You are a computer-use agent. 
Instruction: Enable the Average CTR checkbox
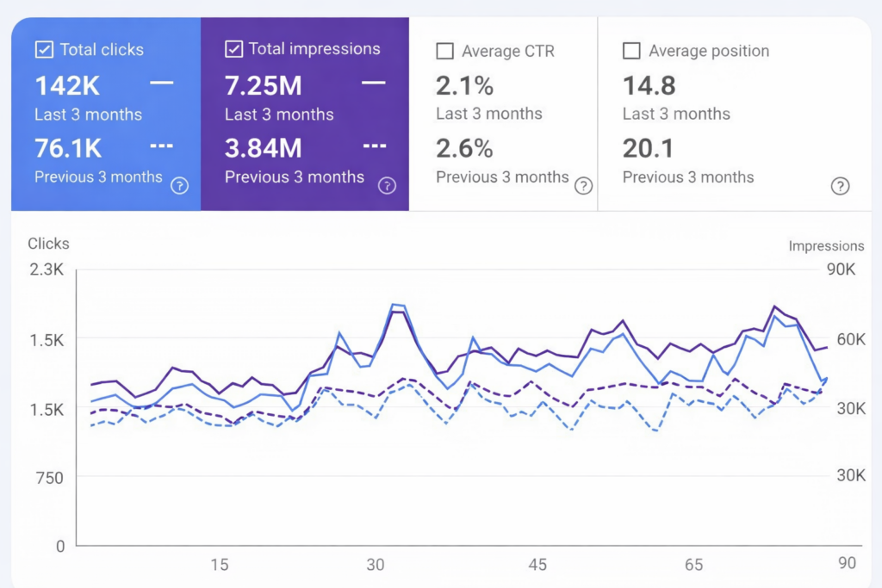click(445, 52)
